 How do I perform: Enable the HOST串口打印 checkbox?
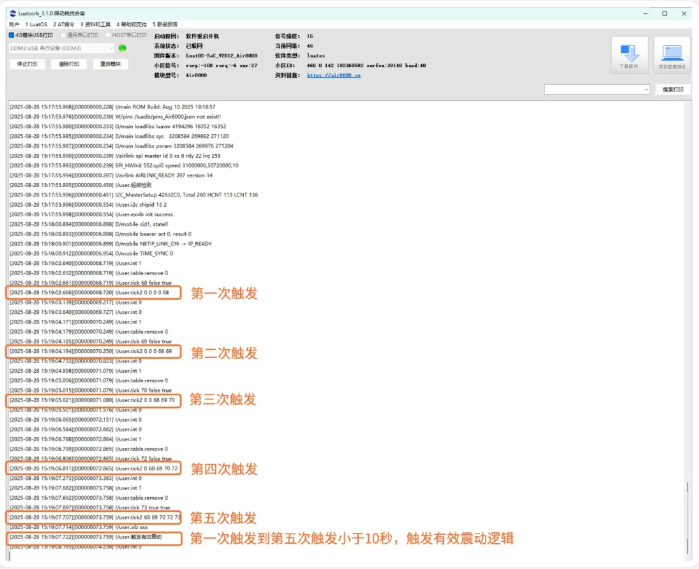pos(108,35)
